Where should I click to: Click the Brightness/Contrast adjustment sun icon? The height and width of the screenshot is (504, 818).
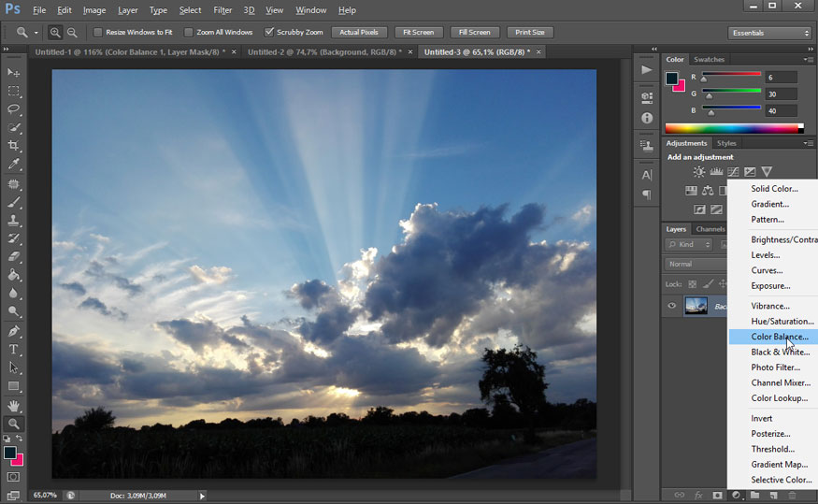pyautogui.click(x=699, y=172)
